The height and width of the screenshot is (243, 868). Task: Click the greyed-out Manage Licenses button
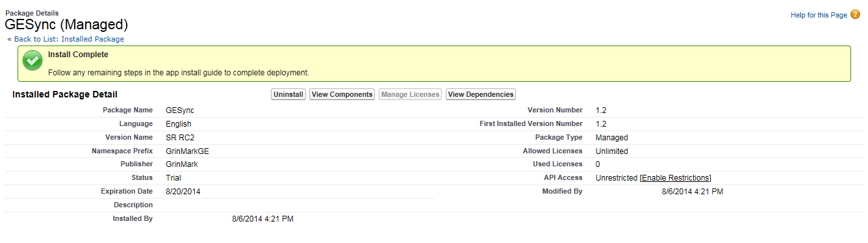[x=410, y=95]
